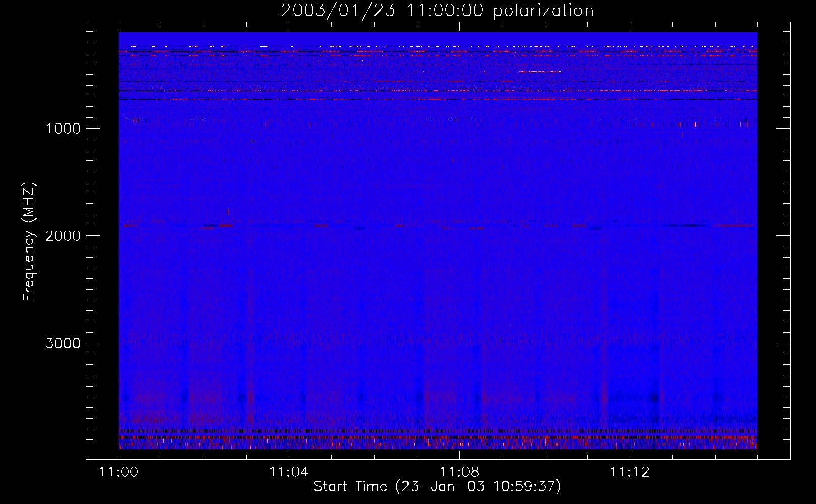Click the 2000 frequency tick label
The height and width of the screenshot is (504, 816).
pos(63,236)
